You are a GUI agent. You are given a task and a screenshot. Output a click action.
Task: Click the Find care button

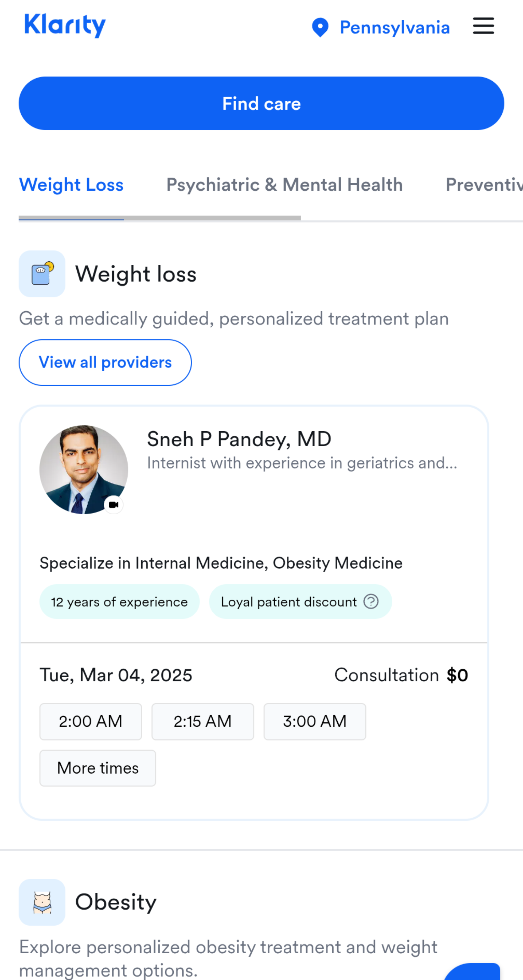click(261, 103)
